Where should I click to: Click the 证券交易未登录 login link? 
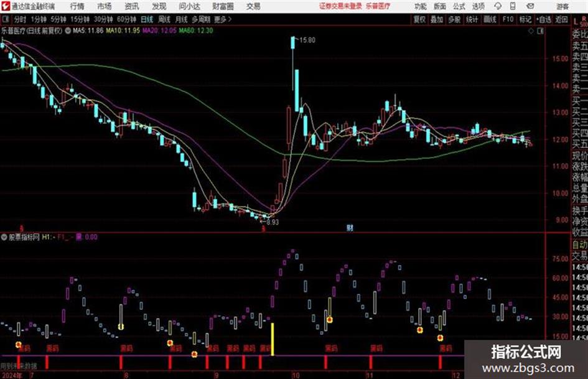(x=340, y=6)
